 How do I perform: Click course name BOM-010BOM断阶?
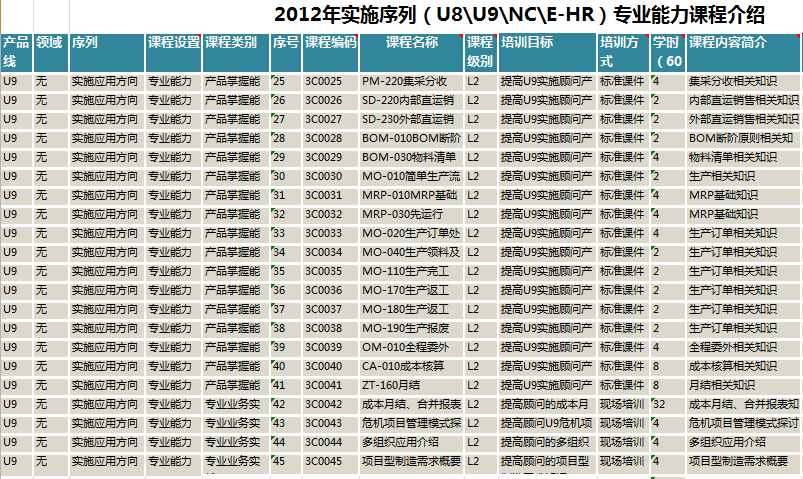411,138
